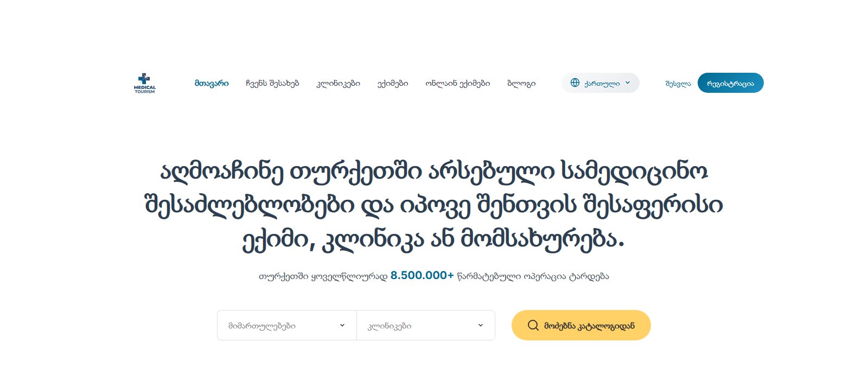Click the შესვლა login link
The height and width of the screenshot is (386, 868).
pos(678,83)
